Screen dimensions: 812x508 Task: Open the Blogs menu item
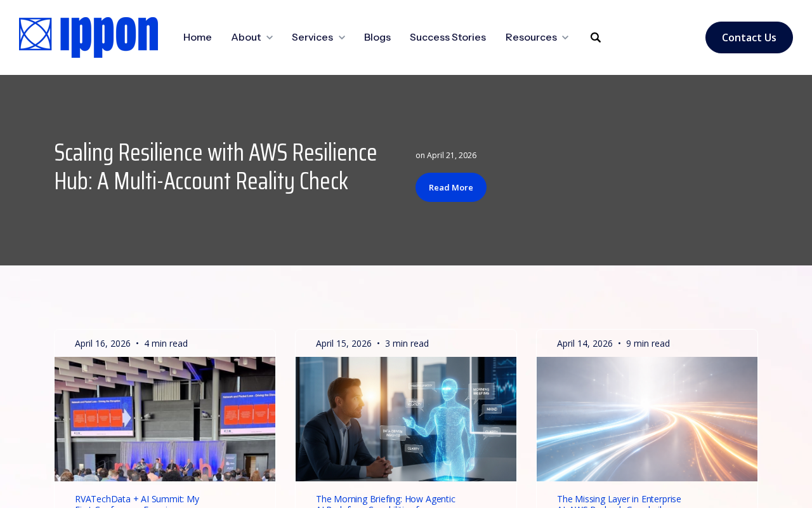[377, 37]
